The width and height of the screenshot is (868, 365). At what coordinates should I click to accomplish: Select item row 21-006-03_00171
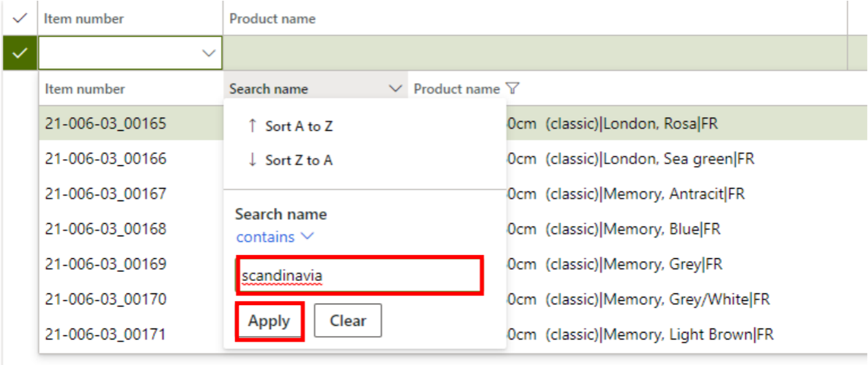(x=106, y=335)
